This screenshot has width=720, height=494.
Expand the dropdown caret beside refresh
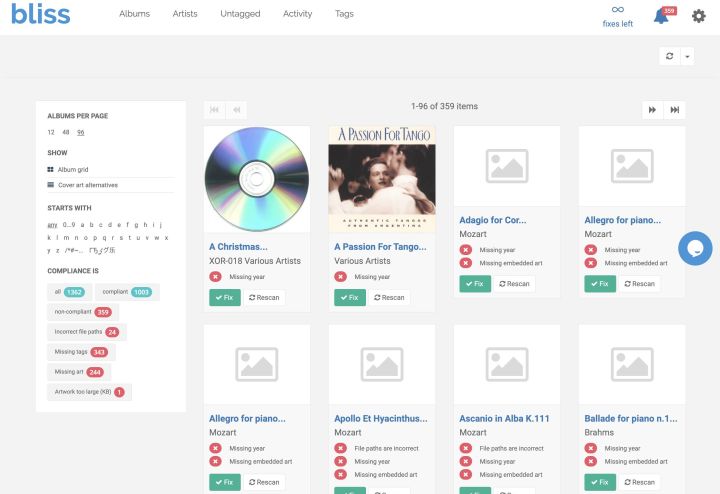687,56
